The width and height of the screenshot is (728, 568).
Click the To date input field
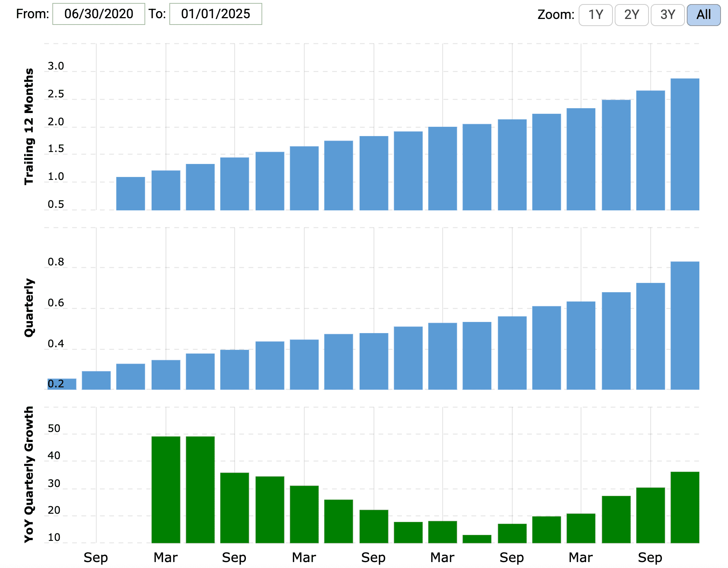(x=215, y=14)
